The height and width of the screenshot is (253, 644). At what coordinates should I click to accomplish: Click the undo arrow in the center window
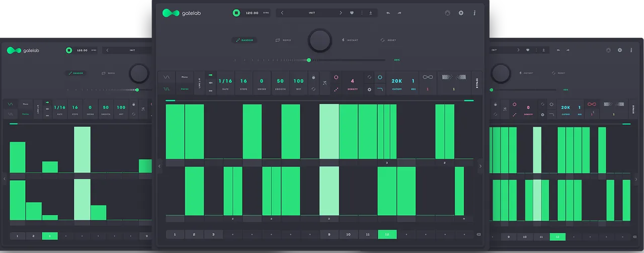point(388,13)
